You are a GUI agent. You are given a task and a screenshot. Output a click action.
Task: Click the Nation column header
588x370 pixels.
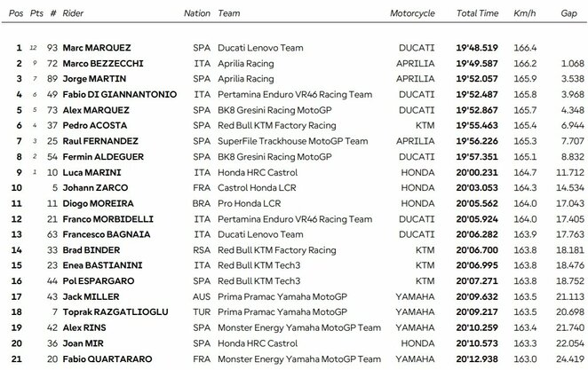[x=197, y=13]
